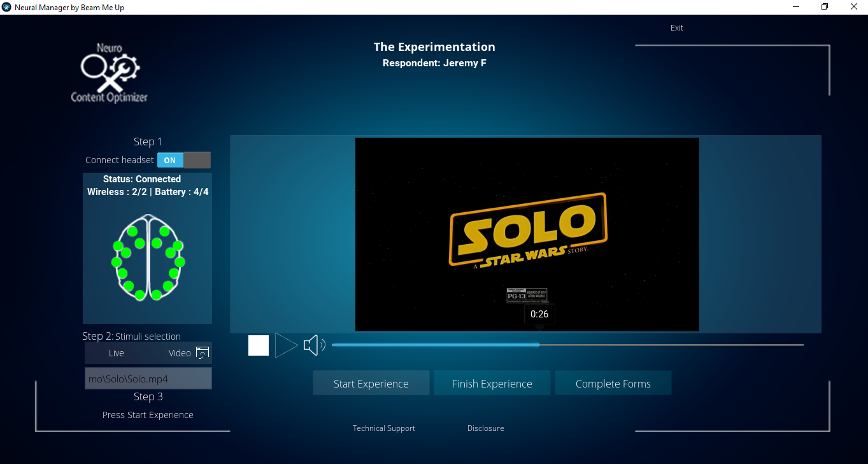
Task: Click the Step 1 label
Action: point(148,141)
